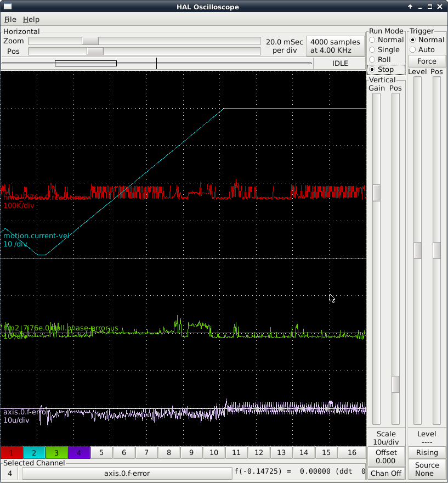Click the axis.0.f-error channel source button
This screenshot has width=448, height=483.
click(x=127, y=473)
